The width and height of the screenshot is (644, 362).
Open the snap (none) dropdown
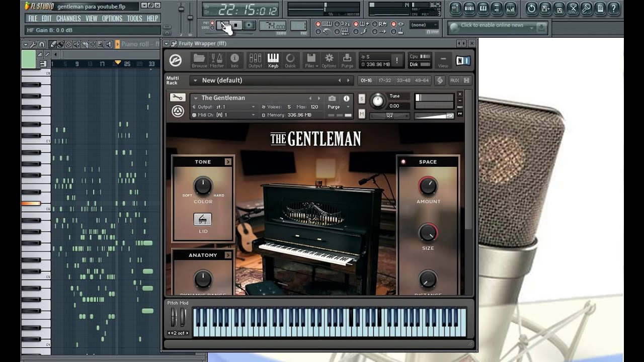pos(424,25)
